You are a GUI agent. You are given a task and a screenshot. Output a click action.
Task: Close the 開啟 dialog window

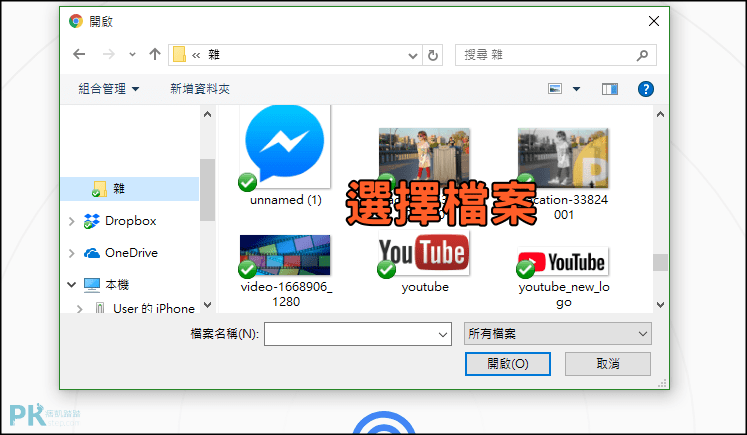click(654, 21)
